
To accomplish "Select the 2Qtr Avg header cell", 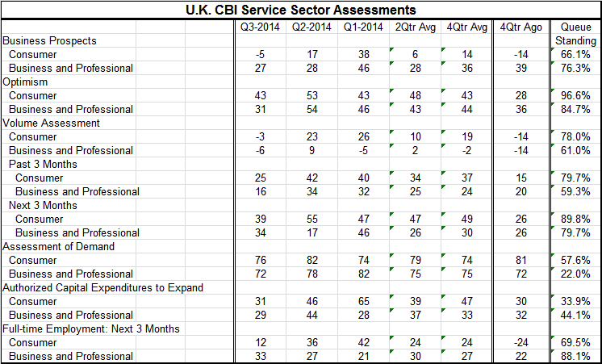I will (415, 27).
